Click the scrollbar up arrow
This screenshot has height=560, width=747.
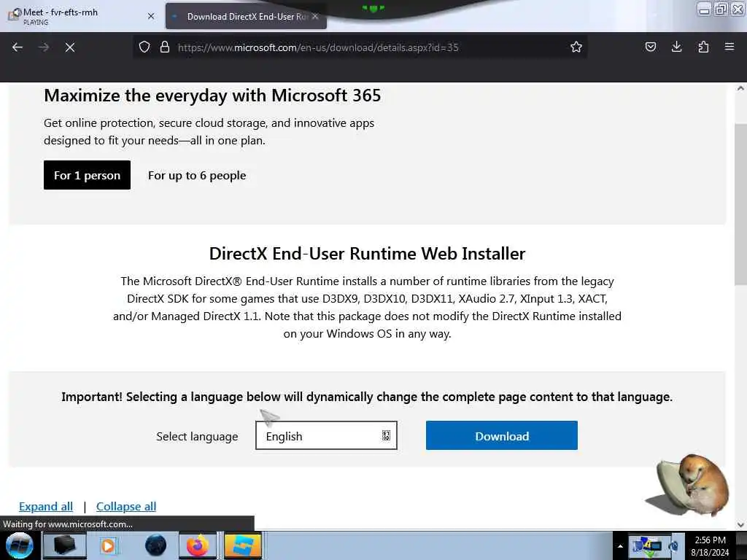(x=740, y=88)
